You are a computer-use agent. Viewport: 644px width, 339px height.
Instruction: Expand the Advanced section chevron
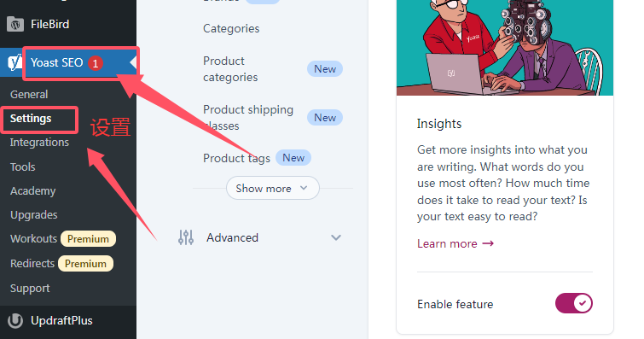point(336,237)
